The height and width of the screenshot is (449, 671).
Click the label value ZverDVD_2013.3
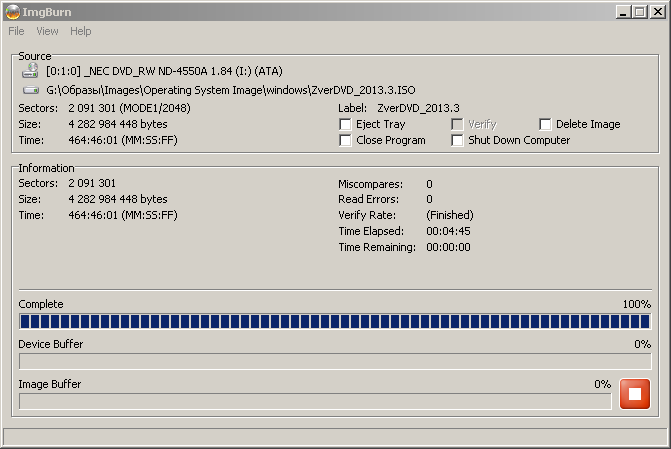(x=418, y=108)
